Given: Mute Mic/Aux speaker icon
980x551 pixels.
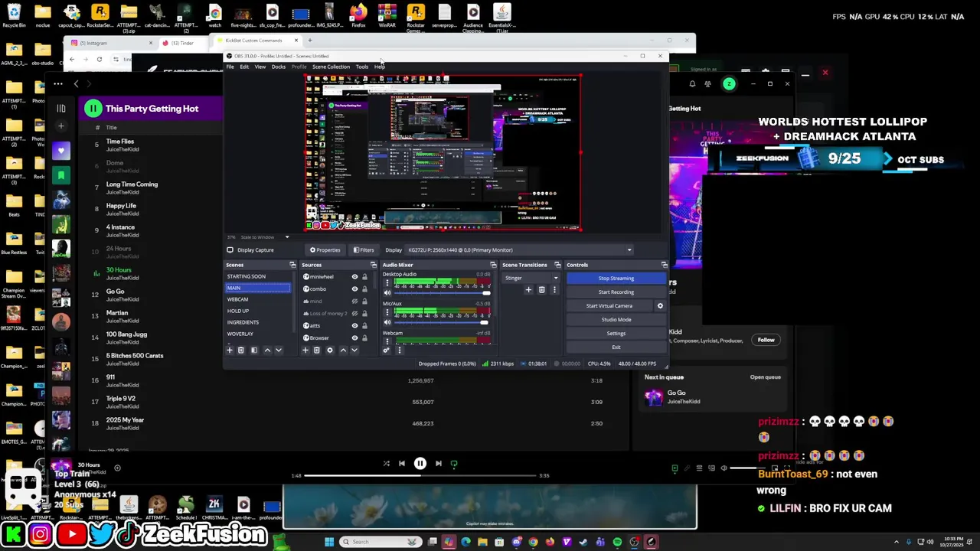Looking at the screenshot, I should (387, 322).
